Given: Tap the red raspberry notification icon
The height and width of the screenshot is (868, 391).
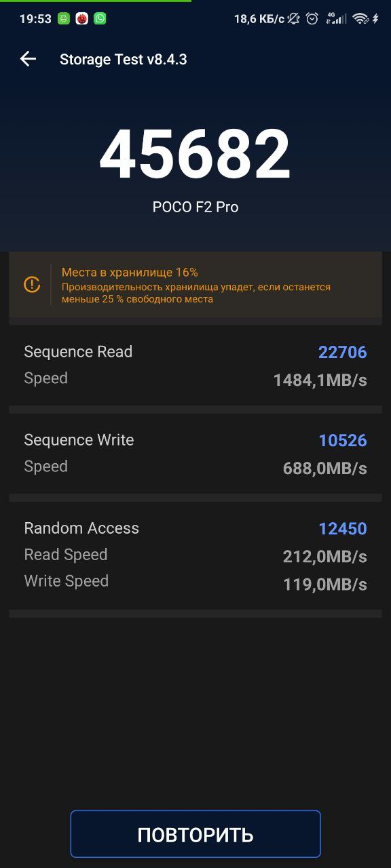Looking at the screenshot, I should pos(81,19).
